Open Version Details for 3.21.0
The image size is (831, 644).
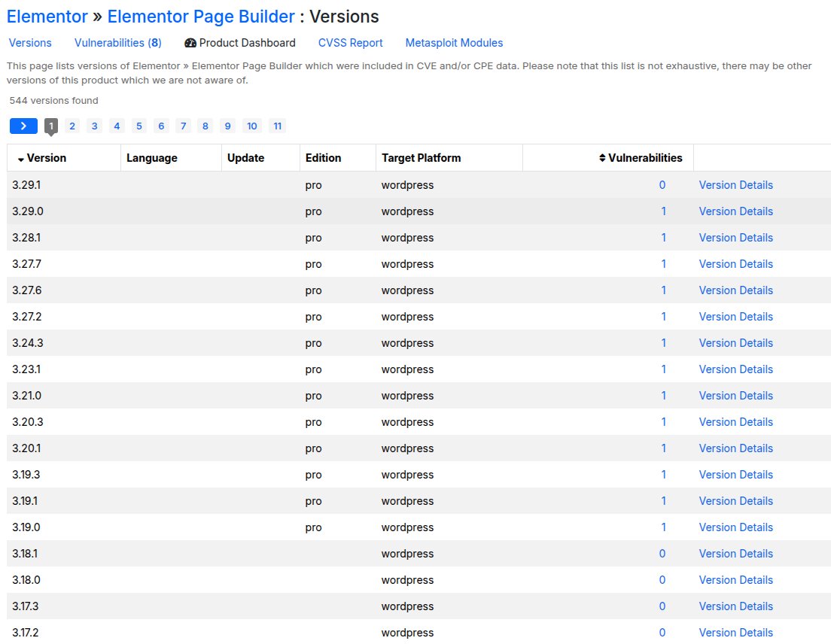[x=735, y=396]
